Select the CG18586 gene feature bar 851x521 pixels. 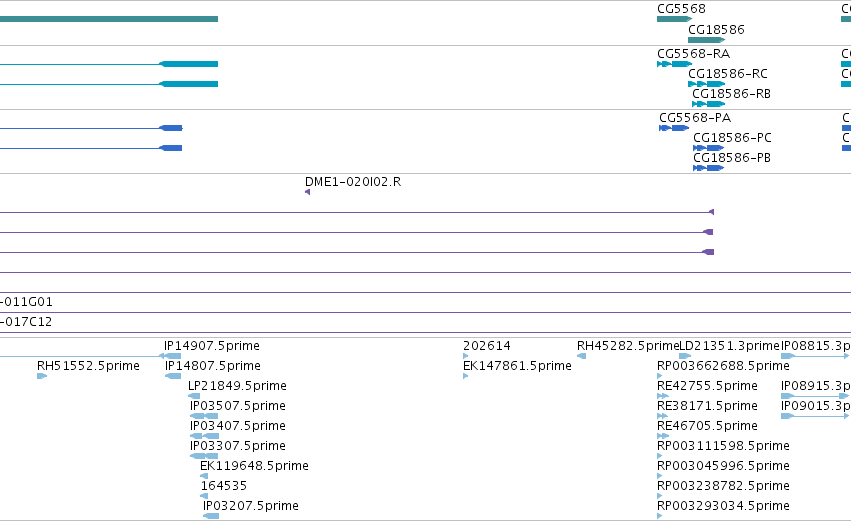[707, 40]
